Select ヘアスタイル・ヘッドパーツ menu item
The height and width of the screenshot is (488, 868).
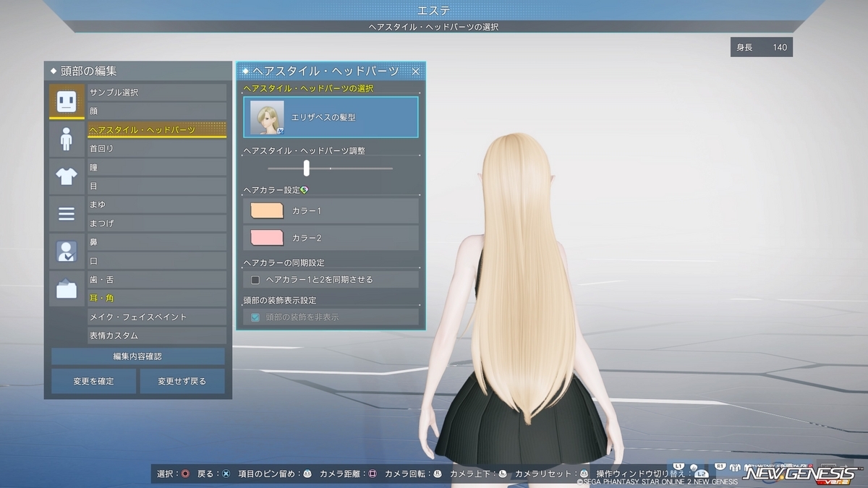pos(157,130)
